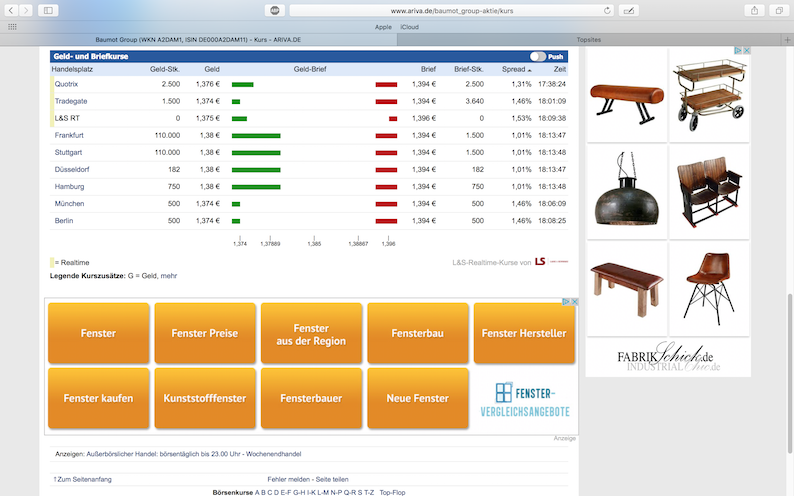Click the Fensterbauer ad button

pyautogui.click(x=311, y=398)
